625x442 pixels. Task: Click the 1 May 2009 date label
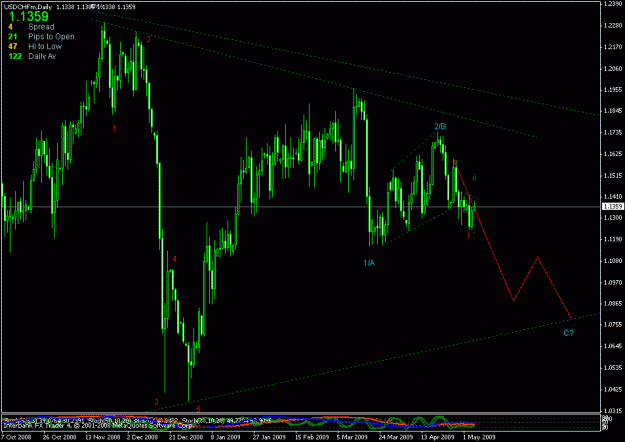coord(479,437)
